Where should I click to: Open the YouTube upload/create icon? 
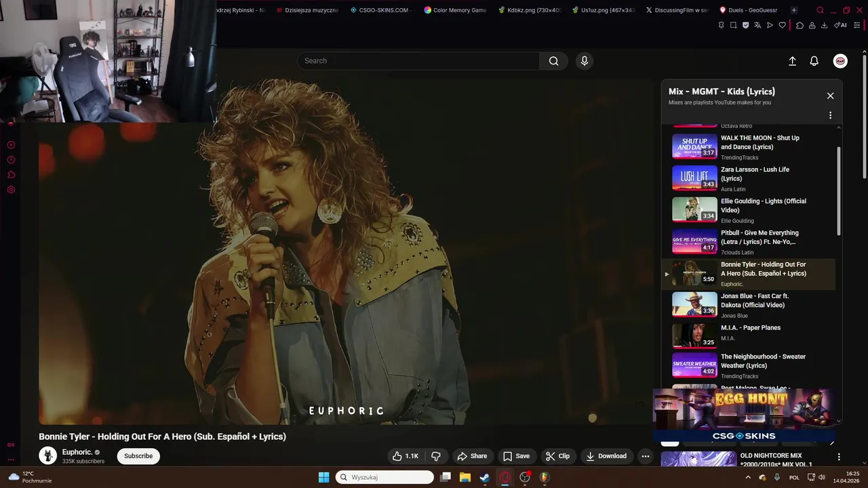pyautogui.click(x=792, y=61)
